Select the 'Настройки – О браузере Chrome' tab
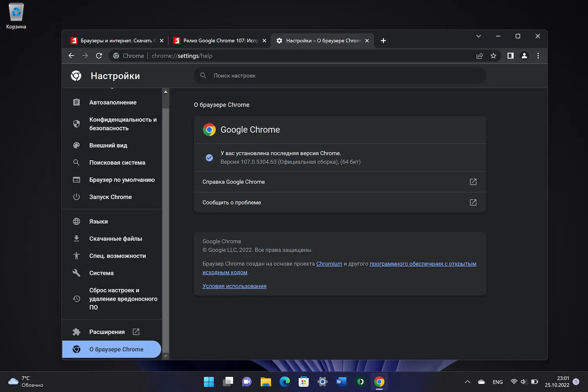The width and height of the screenshot is (588, 392). [322, 40]
